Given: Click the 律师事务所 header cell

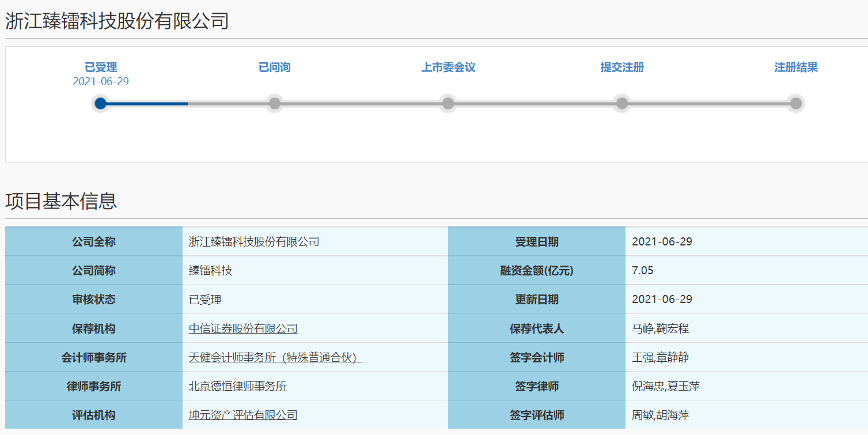Looking at the screenshot, I should coord(94,386).
